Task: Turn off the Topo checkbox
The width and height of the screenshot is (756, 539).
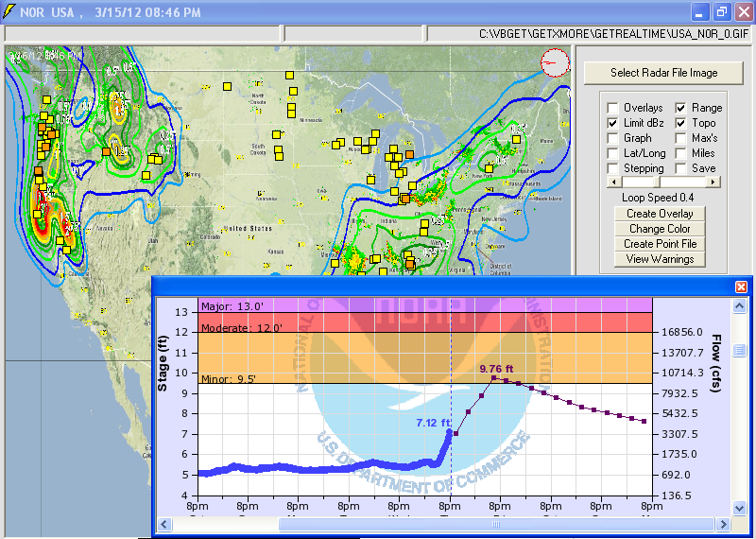Action: [x=680, y=123]
